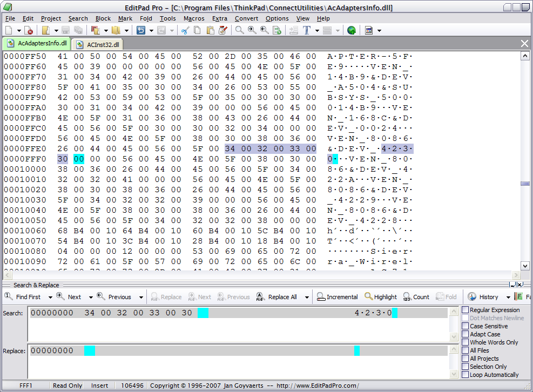533x392 pixels.
Task: Open the Replace All dropdown arrow
Action: tap(307, 297)
